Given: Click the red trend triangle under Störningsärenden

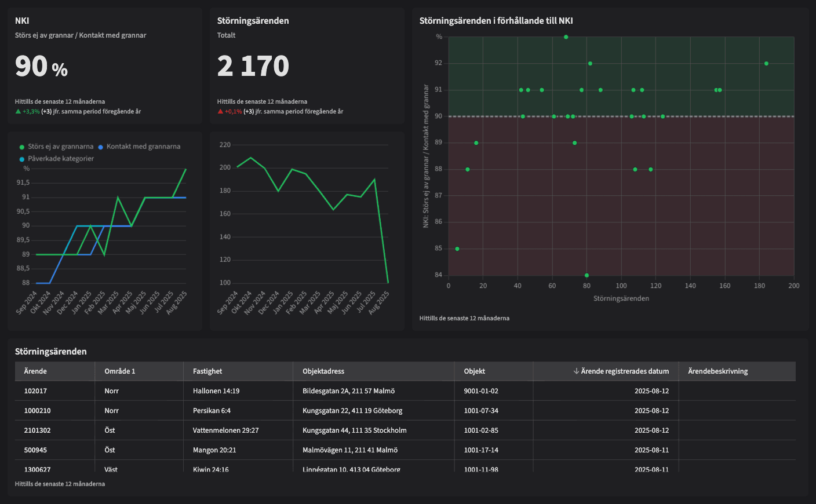Looking at the screenshot, I should click(x=220, y=111).
